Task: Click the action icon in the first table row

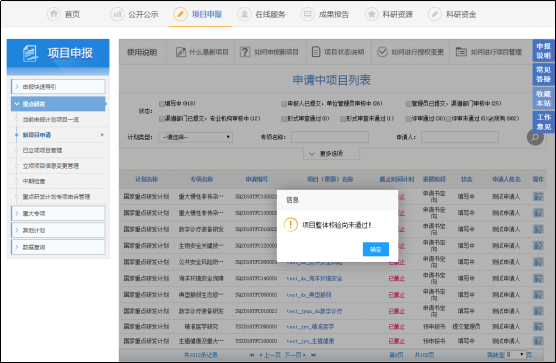Action: (538, 196)
